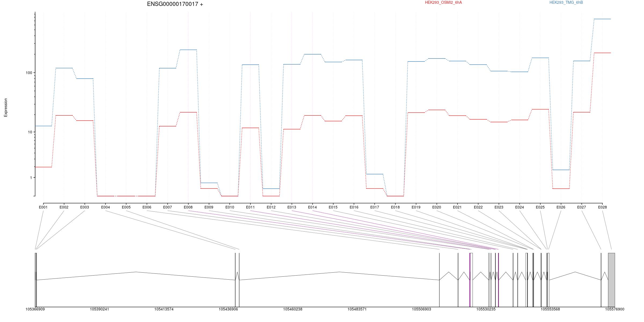Click exon label E023
The image size is (644, 322).
pos(499,207)
